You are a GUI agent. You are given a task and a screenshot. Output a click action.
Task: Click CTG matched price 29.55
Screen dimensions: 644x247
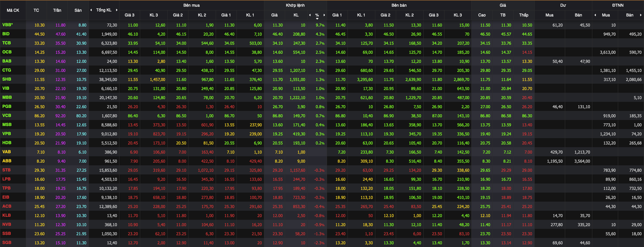tap(278, 71)
